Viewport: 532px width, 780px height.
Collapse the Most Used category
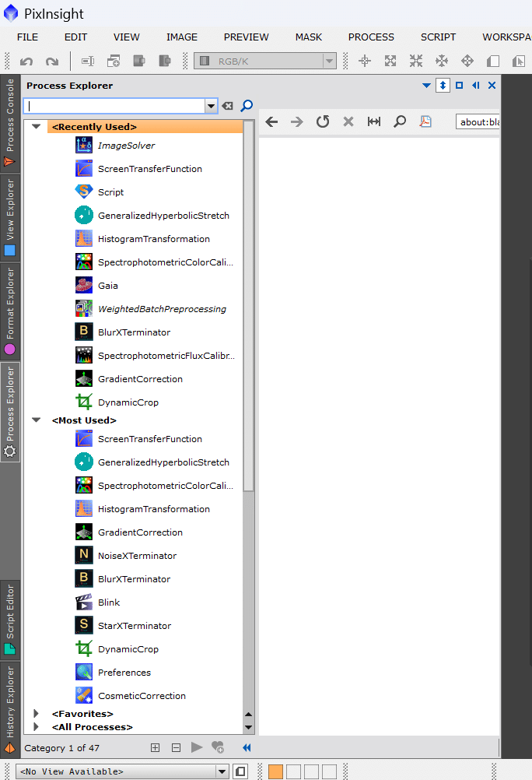tap(36, 420)
